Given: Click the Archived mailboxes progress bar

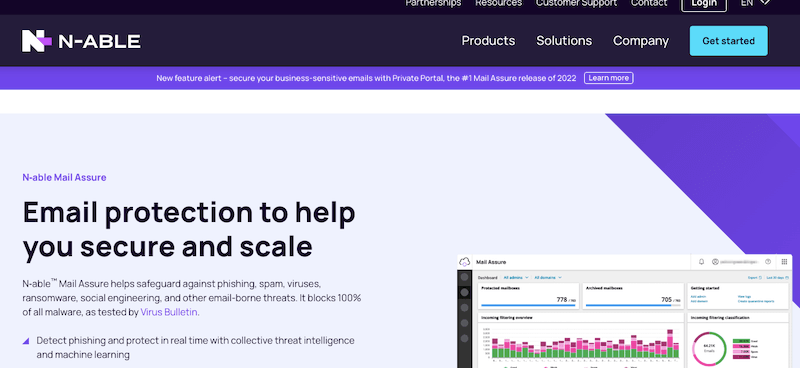Looking at the screenshot, I should coord(633,306).
